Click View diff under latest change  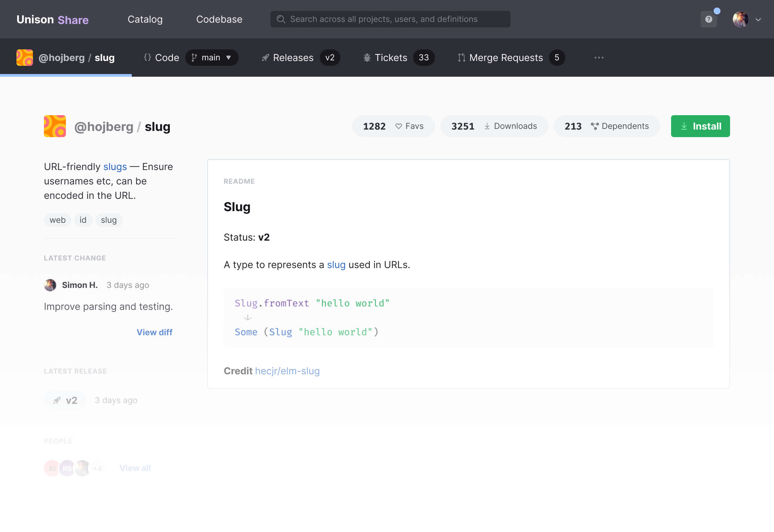pyautogui.click(x=154, y=332)
